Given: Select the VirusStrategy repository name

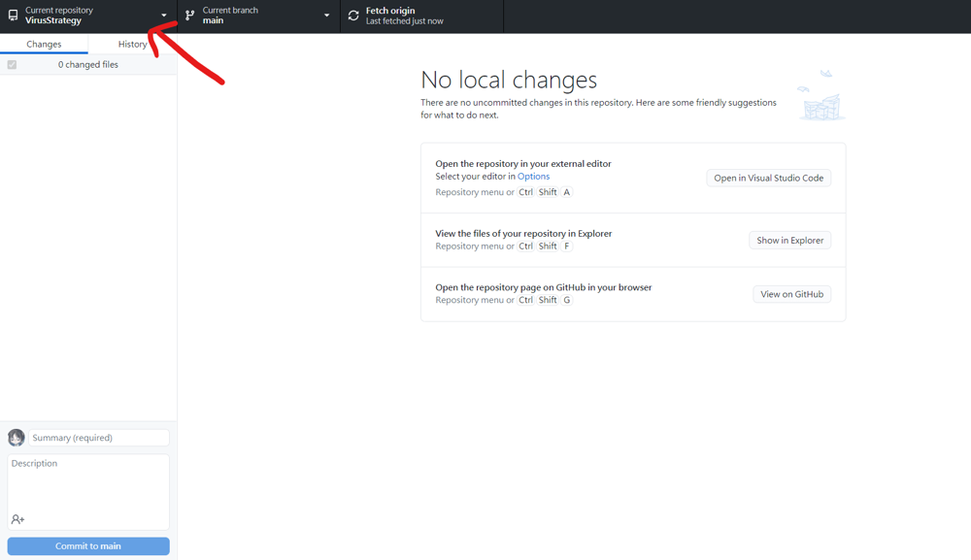Looking at the screenshot, I should pyautogui.click(x=53, y=20).
